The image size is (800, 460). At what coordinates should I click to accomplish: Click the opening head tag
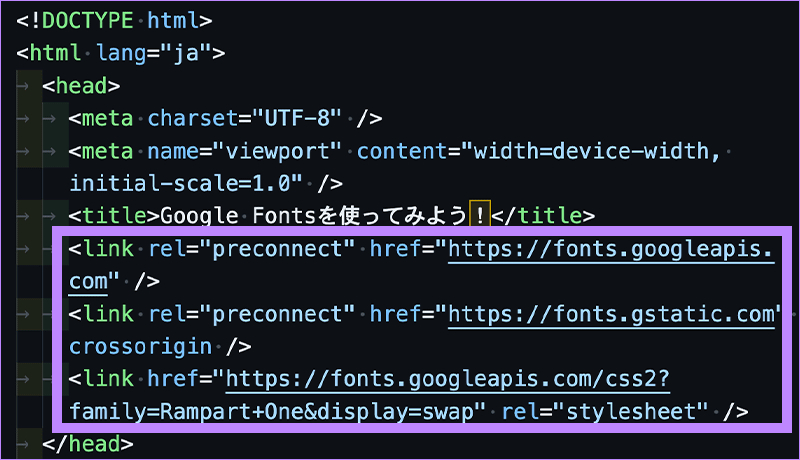point(82,86)
